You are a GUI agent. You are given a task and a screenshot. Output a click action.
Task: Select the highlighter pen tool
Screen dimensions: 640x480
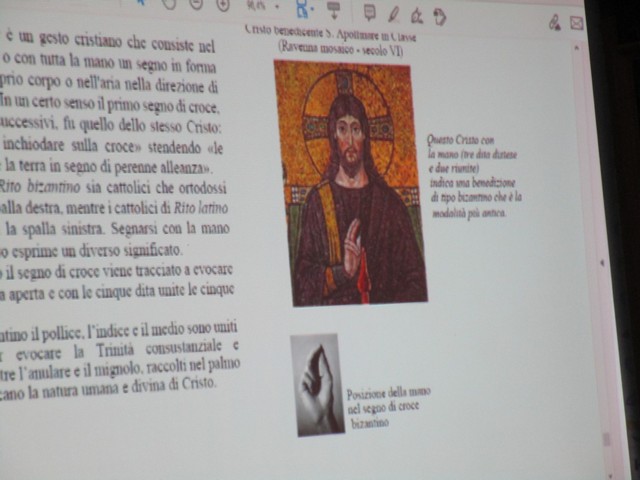pos(393,15)
